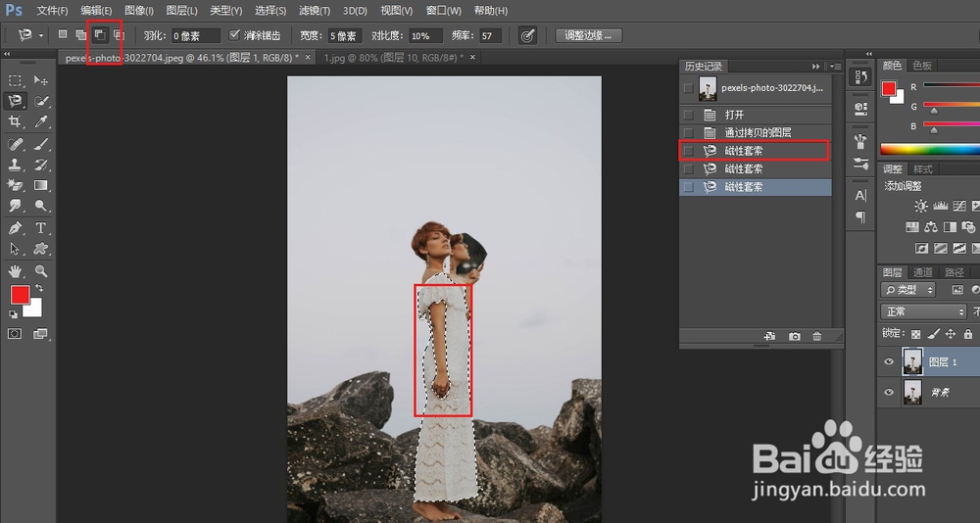
Task: Open the History panel flyout menu
Action: tap(836, 67)
